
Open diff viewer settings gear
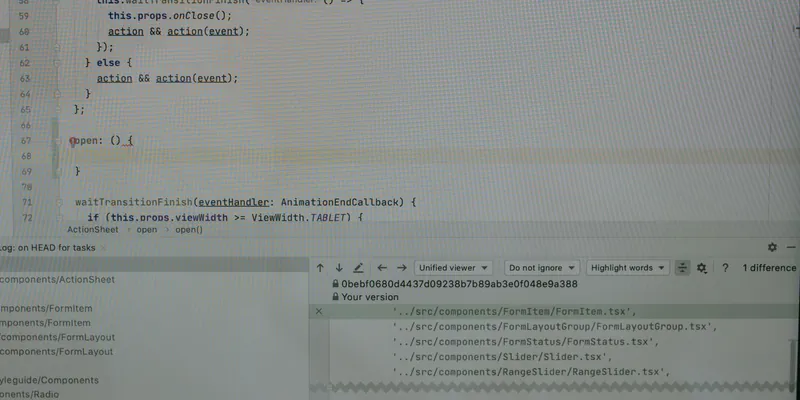[702, 268]
